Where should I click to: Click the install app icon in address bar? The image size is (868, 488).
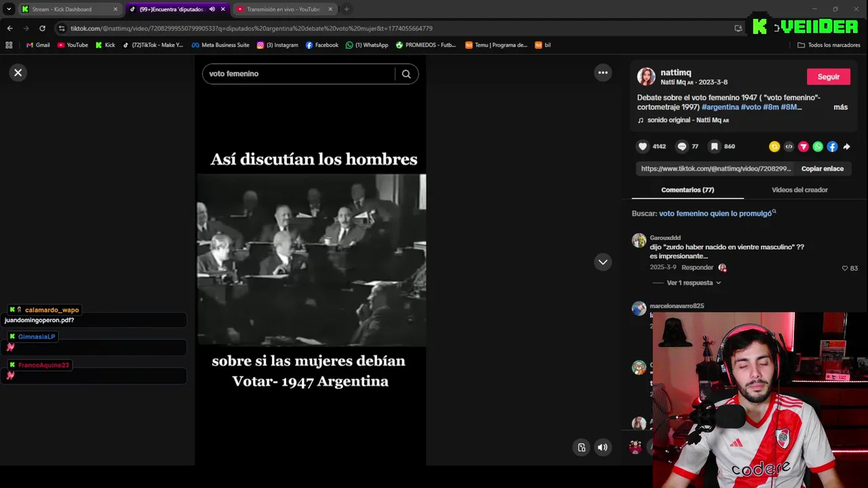738,28
